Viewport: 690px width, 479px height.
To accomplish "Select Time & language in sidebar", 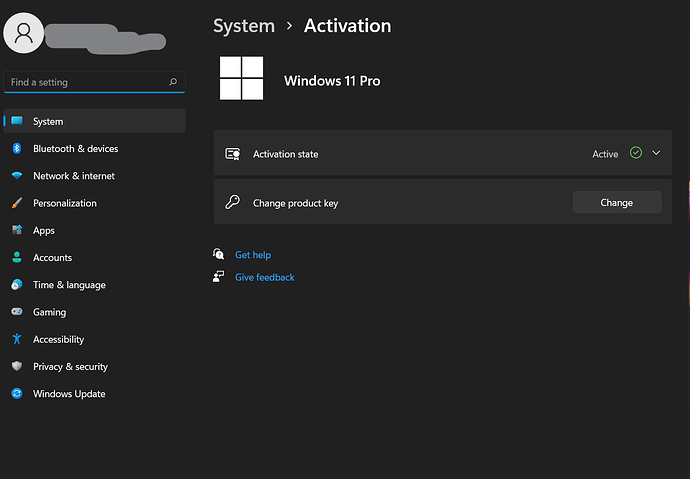I will click(68, 285).
